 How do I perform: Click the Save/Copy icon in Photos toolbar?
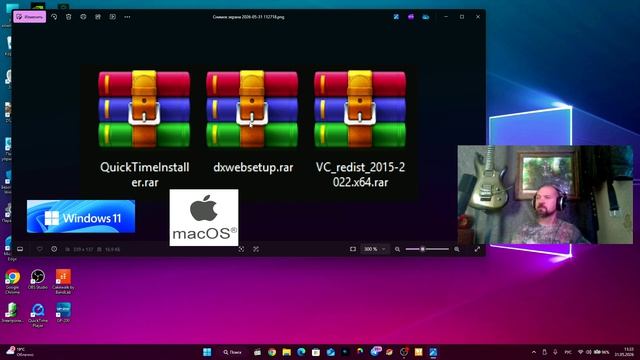pos(98,17)
